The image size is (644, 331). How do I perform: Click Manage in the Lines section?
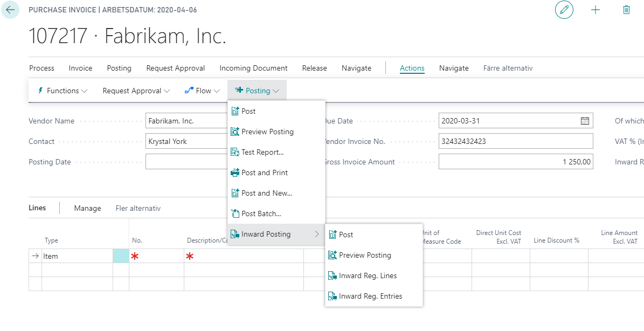(87, 208)
